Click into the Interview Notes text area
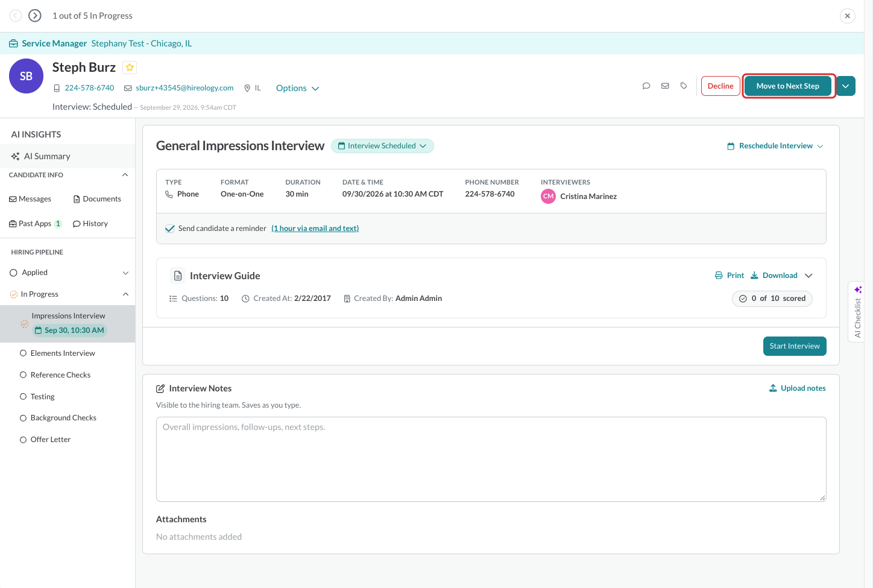This screenshot has width=873, height=588. (x=491, y=460)
